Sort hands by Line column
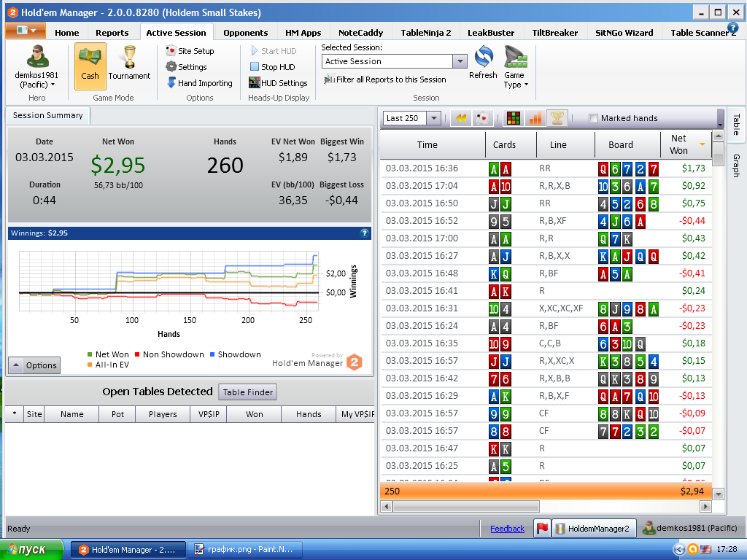 point(565,145)
